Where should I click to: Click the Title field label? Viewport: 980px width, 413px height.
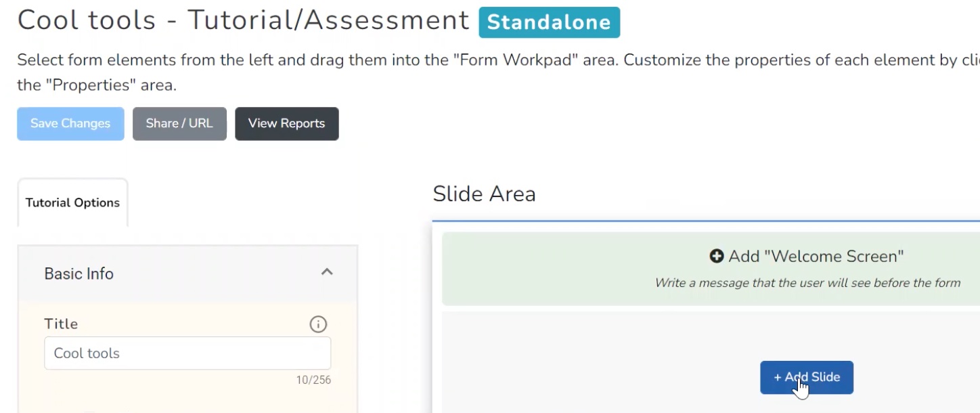[x=61, y=324]
